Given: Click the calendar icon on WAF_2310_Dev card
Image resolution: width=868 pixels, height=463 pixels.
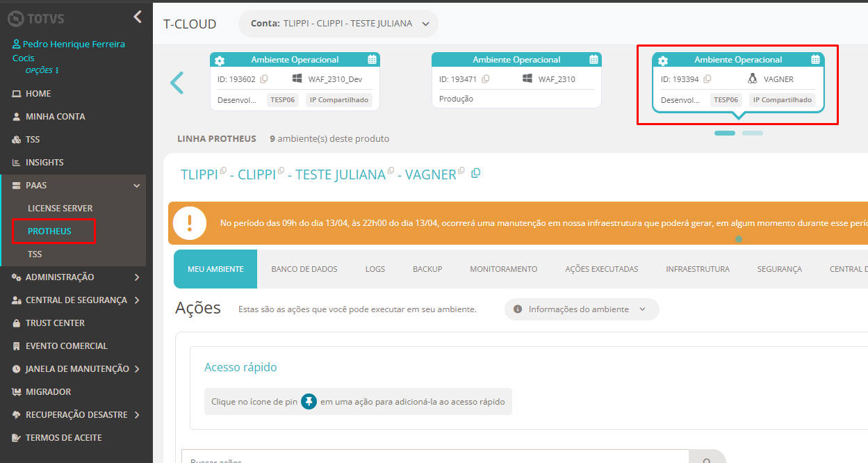Looking at the screenshot, I should coord(372,60).
